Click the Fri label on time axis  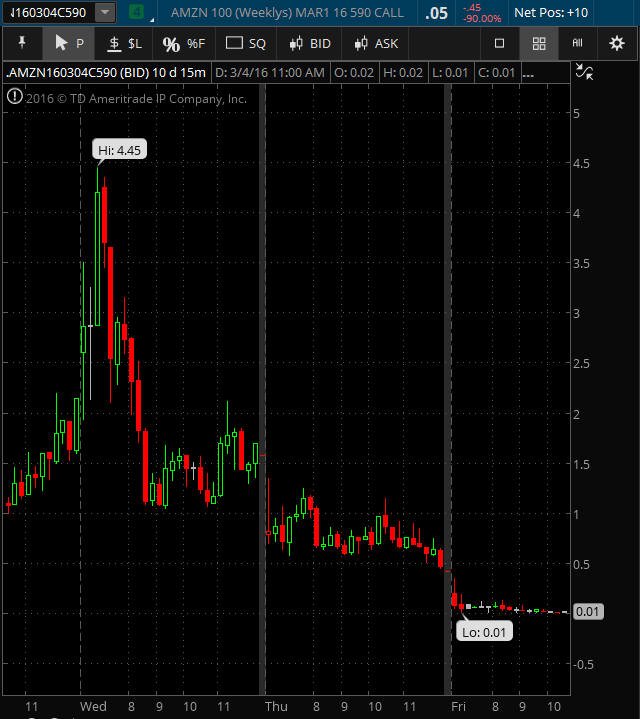458,706
